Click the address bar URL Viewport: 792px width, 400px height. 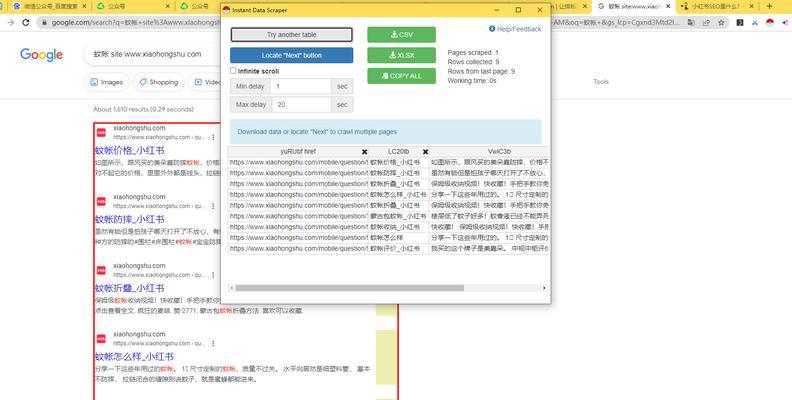[x=136, y=22]
